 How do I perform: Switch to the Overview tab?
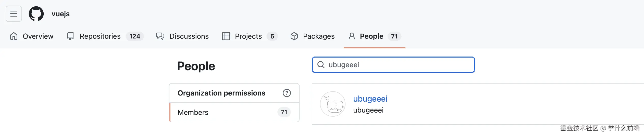click(38, 36)
